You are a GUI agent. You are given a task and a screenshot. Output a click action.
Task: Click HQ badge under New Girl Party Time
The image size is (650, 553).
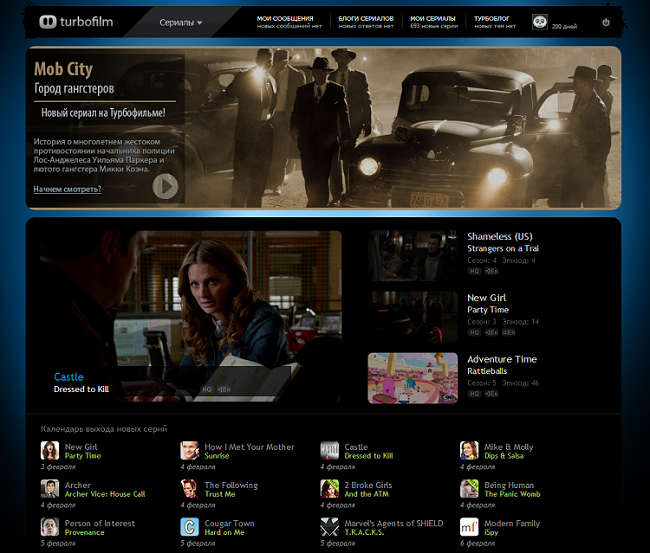(474, 332)
